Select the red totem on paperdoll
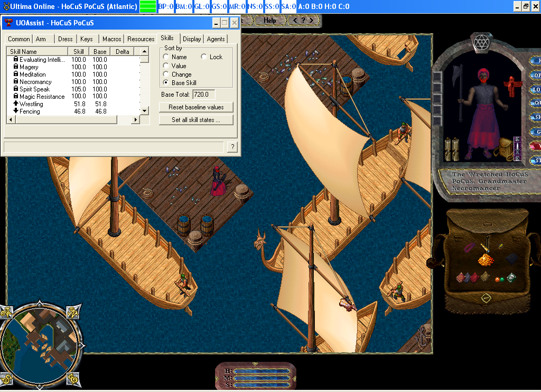Viewport: 541px width, 392px height. point(512,86)
